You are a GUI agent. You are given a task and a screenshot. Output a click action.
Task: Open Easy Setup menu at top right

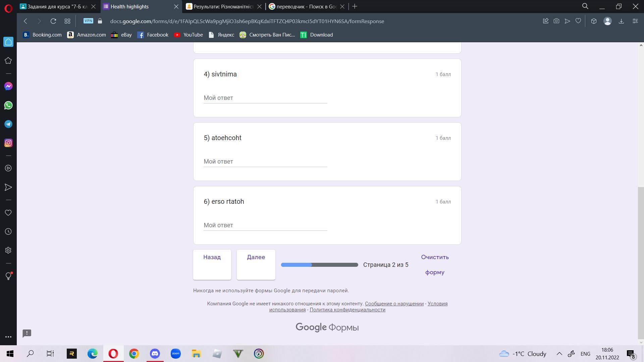(635, 21)
